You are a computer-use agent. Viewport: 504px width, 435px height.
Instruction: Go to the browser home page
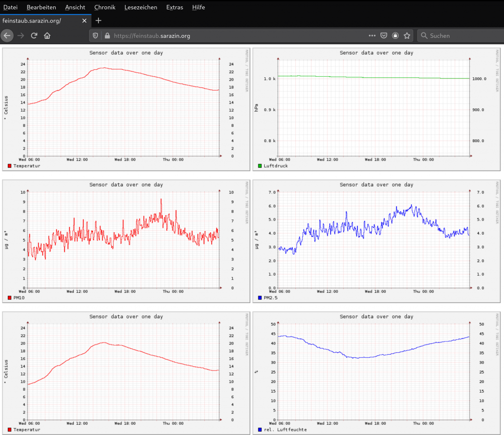click(47, 35)
